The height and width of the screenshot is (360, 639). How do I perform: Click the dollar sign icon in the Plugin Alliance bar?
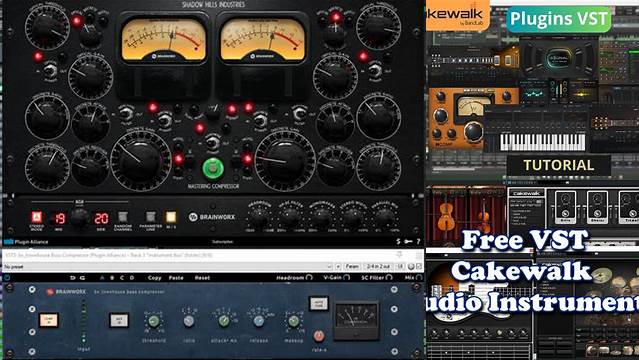click(398, 241)
